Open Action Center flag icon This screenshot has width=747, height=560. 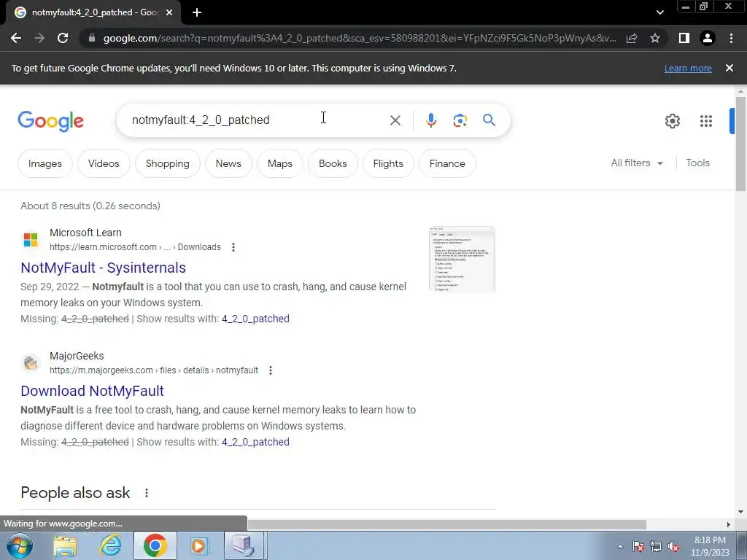pos(638,546)
